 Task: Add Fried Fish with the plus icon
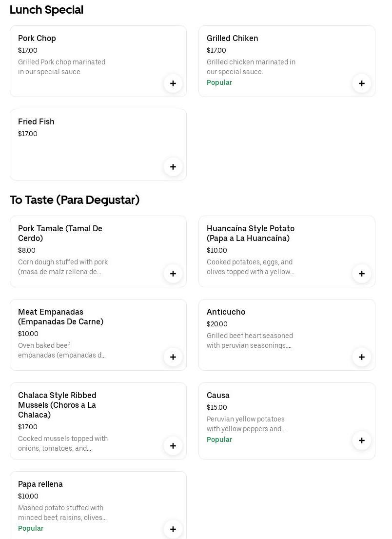[x=173, y=167]
